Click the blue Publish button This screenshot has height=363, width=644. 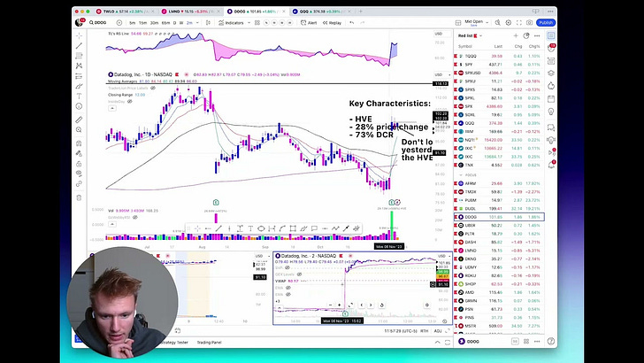(546, 23)
